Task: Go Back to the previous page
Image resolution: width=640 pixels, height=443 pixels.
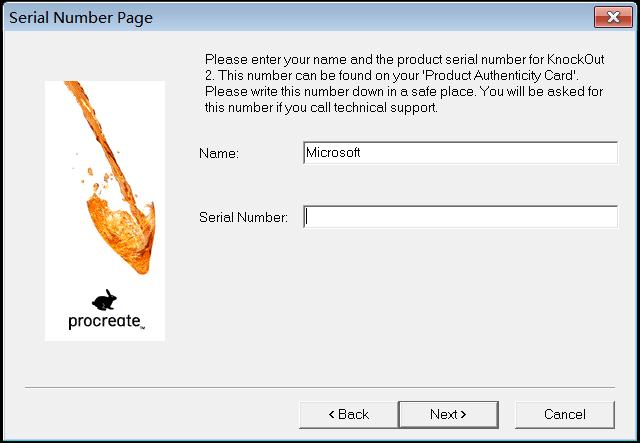Action: point(349,414)
